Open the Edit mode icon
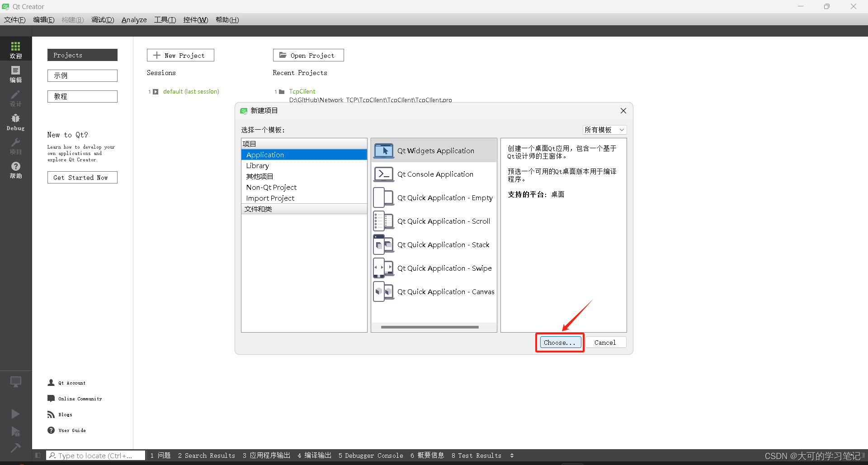Viewport: 868px width, 465px height. pyautogui.click(x=16, y=74)
